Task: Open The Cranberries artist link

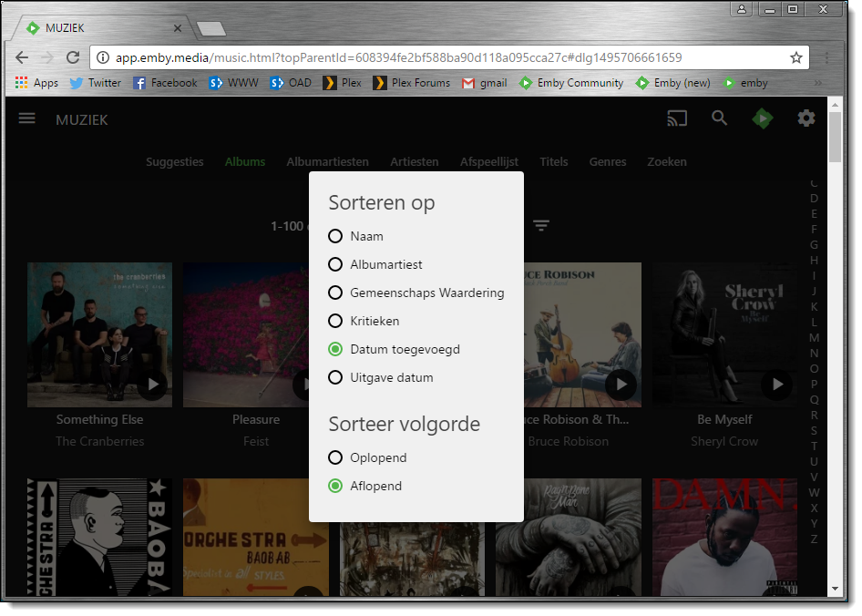Action: coord(99,441)
